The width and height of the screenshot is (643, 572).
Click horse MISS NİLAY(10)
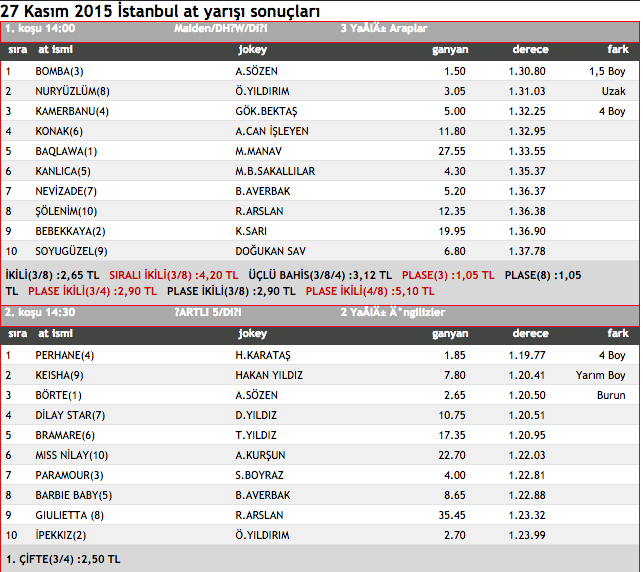[71, 455]
